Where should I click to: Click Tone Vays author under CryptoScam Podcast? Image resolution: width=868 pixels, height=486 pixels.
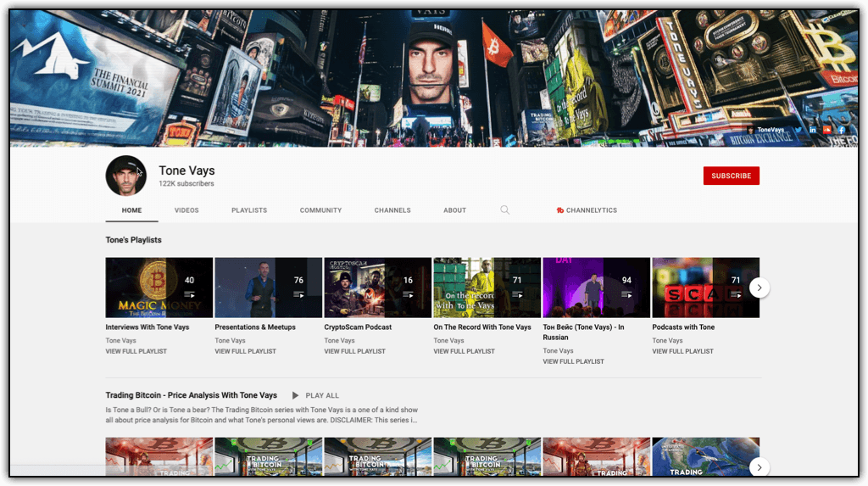point(339,341)
